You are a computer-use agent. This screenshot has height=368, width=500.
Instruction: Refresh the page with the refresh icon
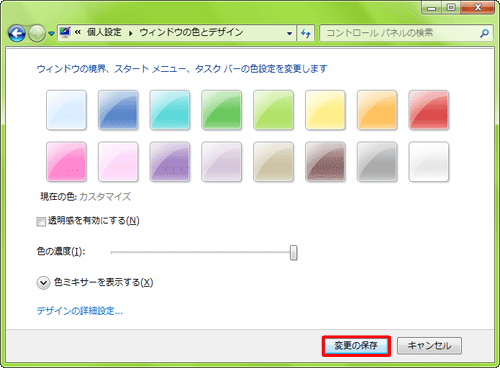[306, 33]
